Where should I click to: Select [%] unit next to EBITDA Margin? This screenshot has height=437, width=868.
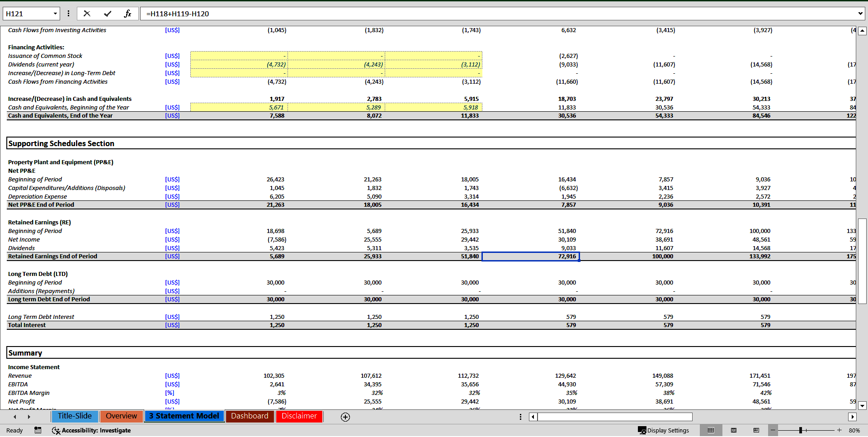[170, 393]
